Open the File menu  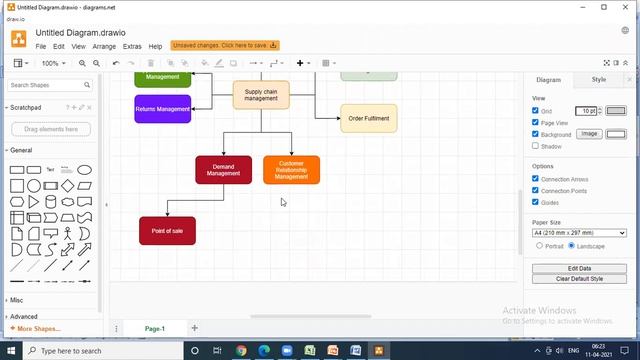tap(41, 47)
